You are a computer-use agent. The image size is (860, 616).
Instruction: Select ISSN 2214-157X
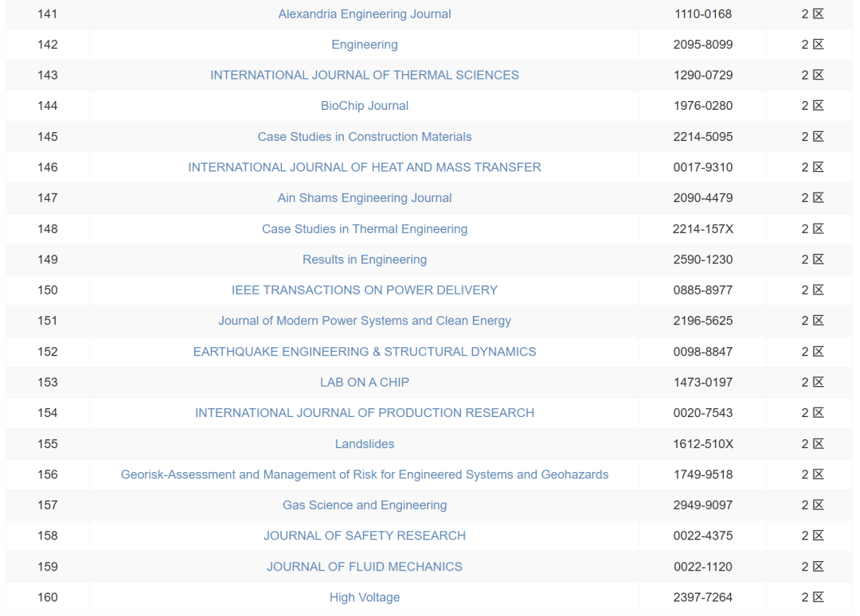click(702, 229)
